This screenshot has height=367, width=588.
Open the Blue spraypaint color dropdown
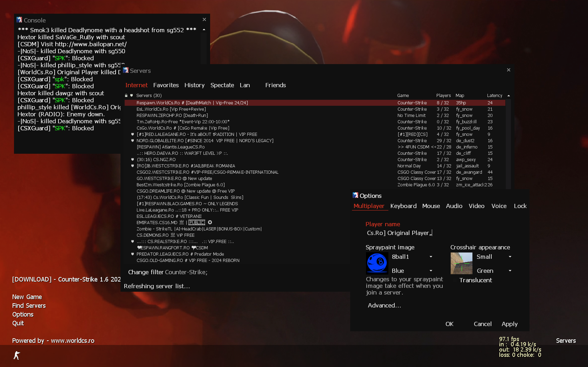tap(431, 271)
